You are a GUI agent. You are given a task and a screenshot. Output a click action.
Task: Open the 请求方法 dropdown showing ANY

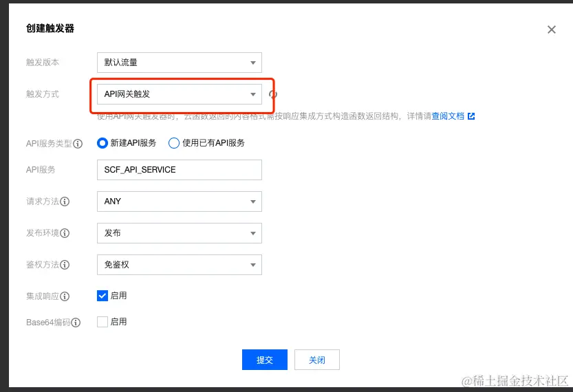(180, 202)
